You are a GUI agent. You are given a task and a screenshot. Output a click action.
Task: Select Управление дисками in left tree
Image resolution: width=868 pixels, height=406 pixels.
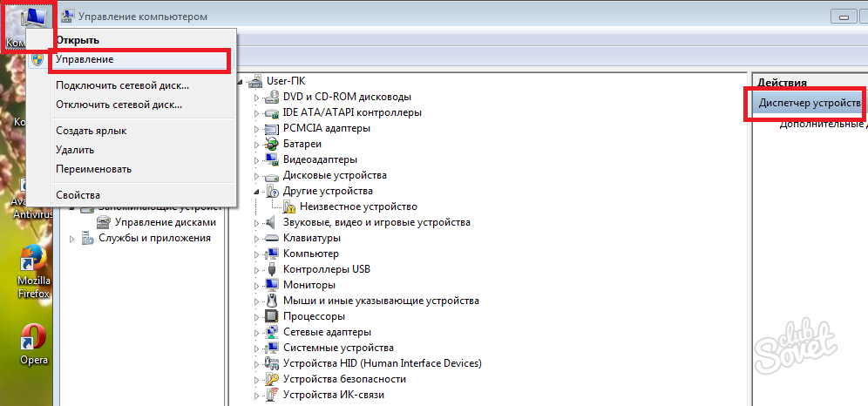click(164, 222)
